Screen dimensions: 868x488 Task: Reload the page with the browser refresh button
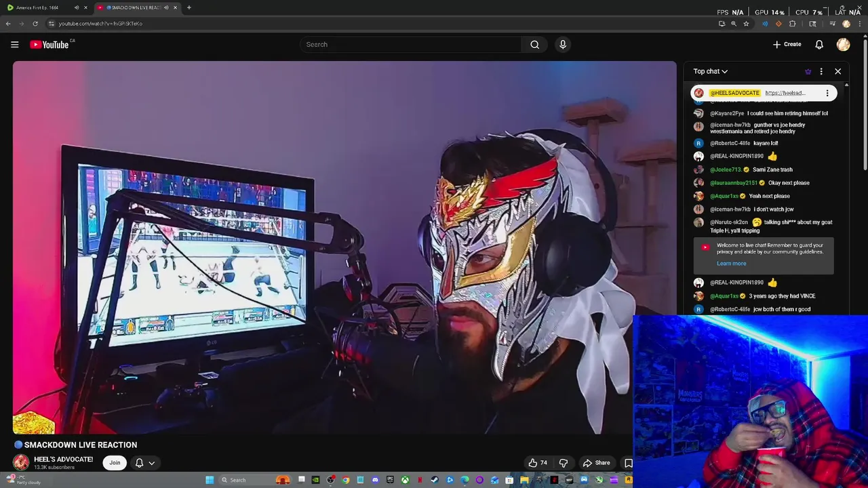(x=35, y=24)
